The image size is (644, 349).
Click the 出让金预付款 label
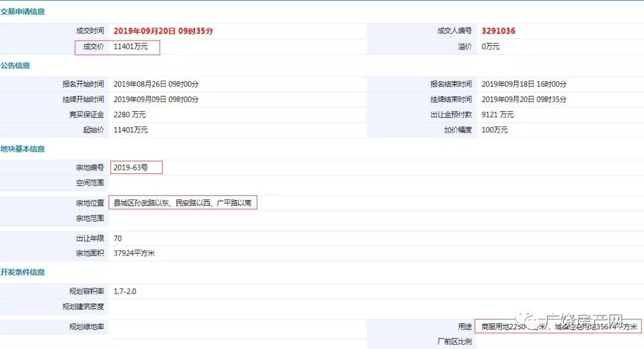point(451,114)
